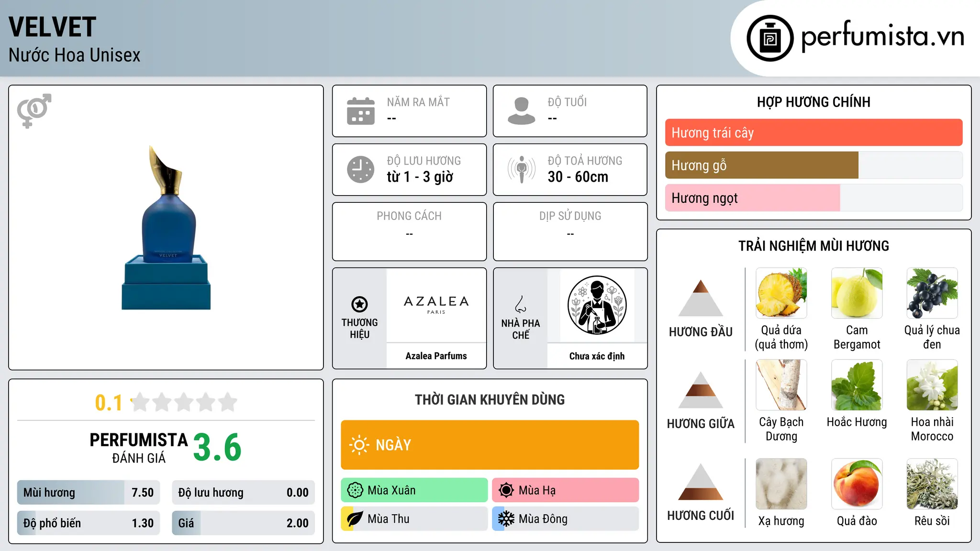
Task: Click the Hương giữa pyramid icon
Action: (701, 390)
